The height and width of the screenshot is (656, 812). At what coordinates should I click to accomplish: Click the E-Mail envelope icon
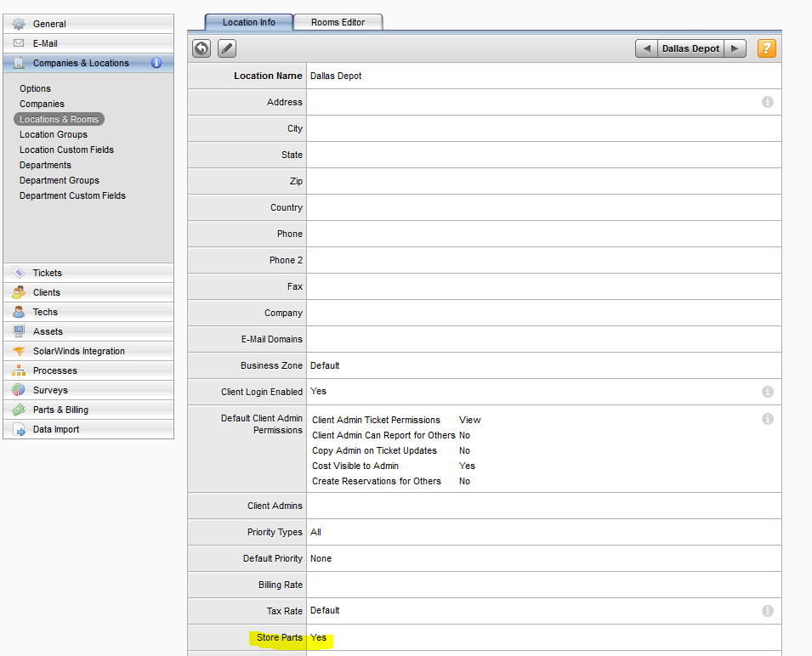click(19, 43)
